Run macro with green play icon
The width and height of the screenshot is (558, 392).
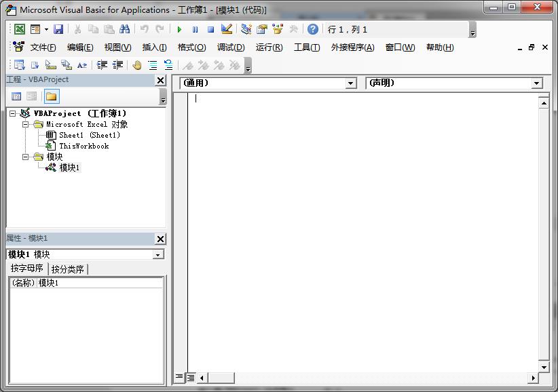(179, 29)
